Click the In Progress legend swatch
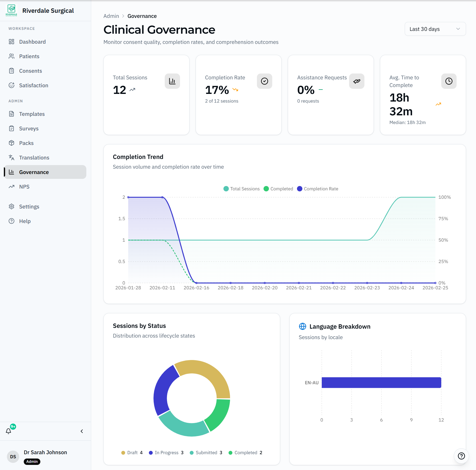The image size is (476, 470). [x=151, y=453]
